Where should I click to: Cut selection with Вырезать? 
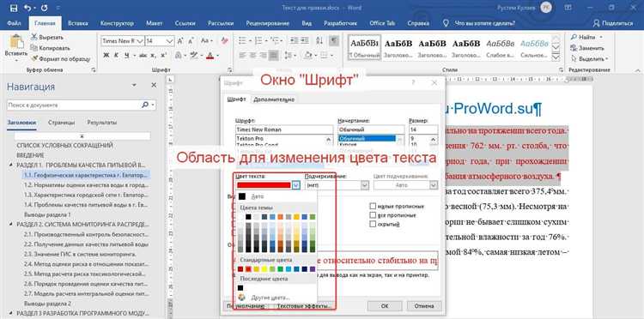(x=47, y=38)
